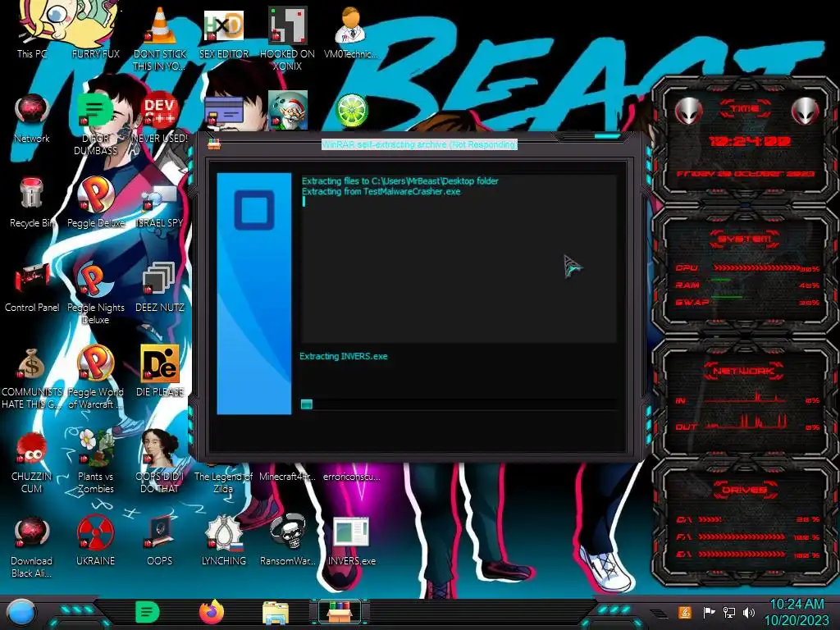Open the green pinned app in taskbar
The image size is (840, 630).
point(148,612)
